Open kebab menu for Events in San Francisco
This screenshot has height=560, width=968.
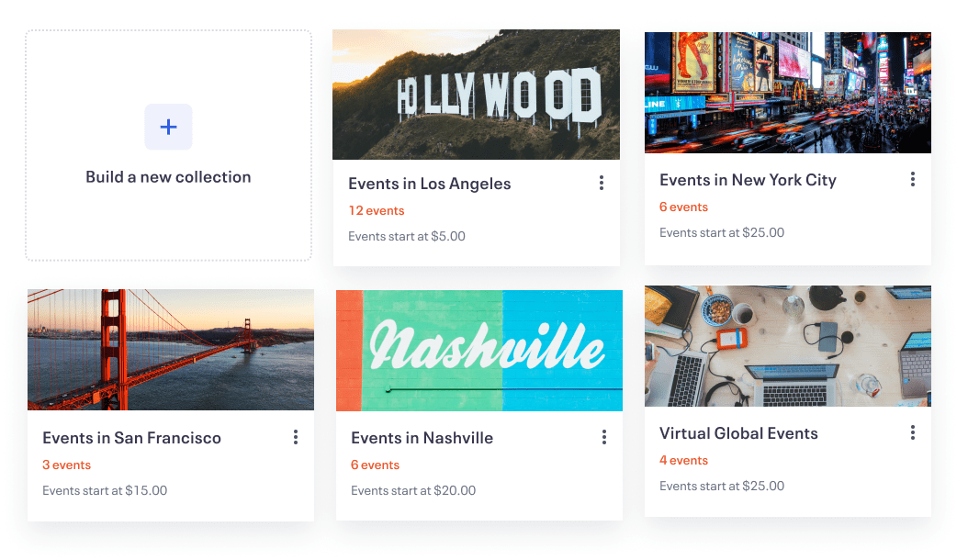(x=295, y=438)
